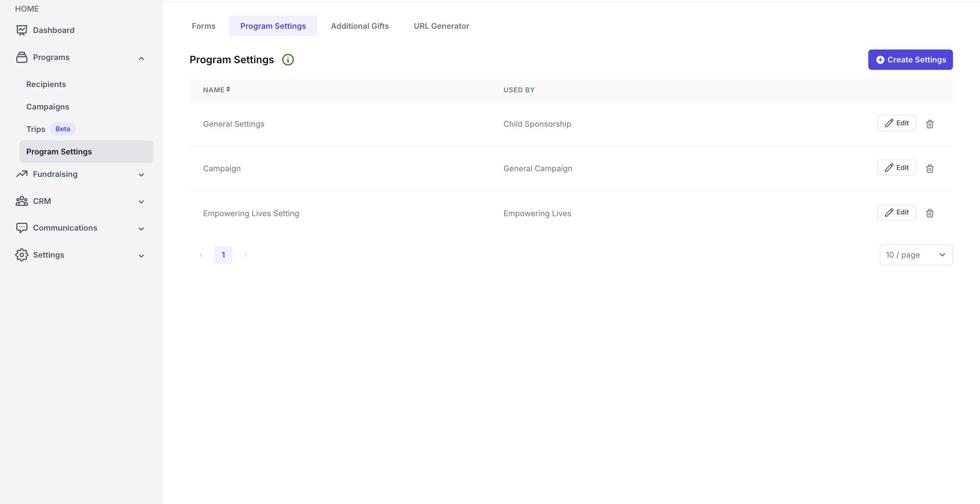Click the CRM people icon
This screenshot has height=504, width=980.
22,201
